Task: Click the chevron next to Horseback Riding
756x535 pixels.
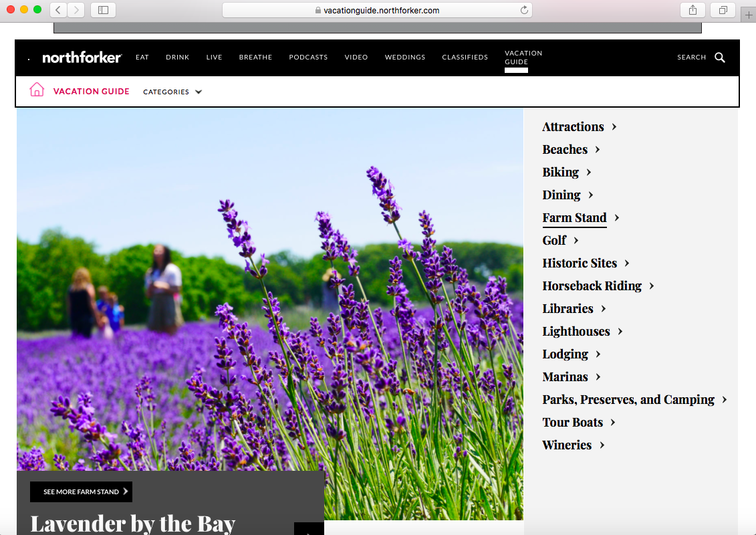Action: click(652, 286)
